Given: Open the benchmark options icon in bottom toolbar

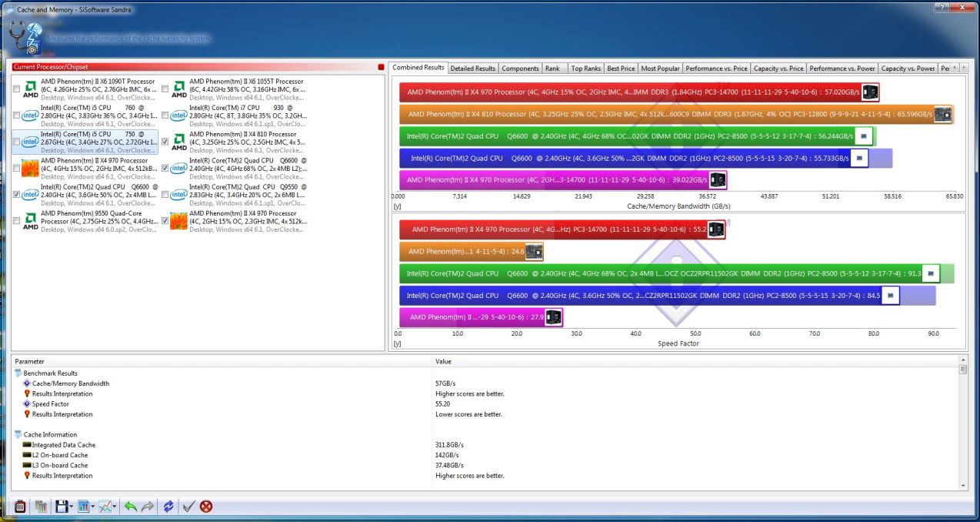Looking at the screenshot, I should tap(20, 507).
